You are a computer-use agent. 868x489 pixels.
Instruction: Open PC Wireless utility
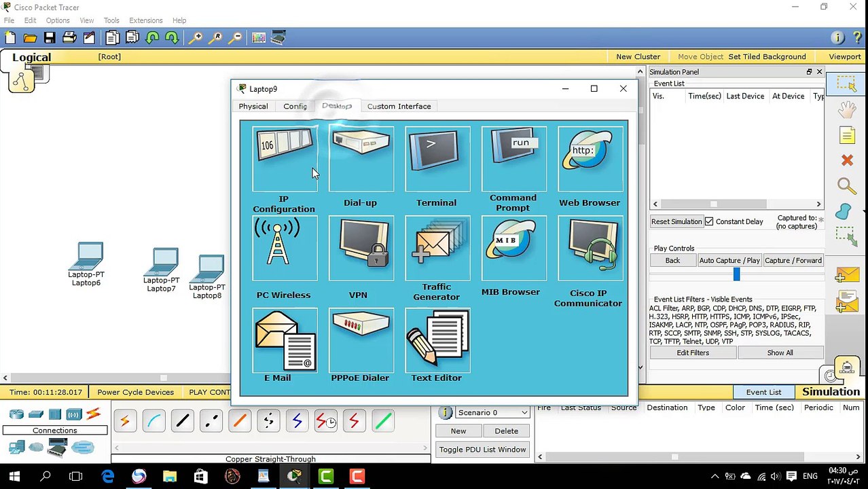tap(285, 249)
